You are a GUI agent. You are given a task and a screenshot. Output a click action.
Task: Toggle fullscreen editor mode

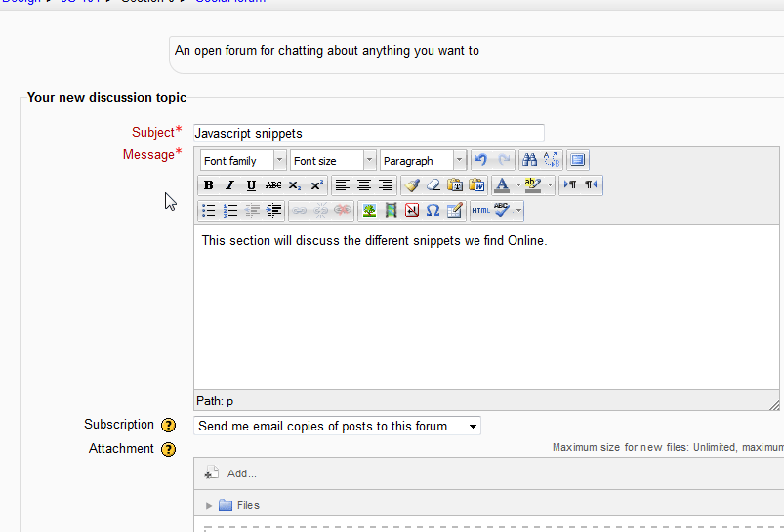[x=578, y=160]
